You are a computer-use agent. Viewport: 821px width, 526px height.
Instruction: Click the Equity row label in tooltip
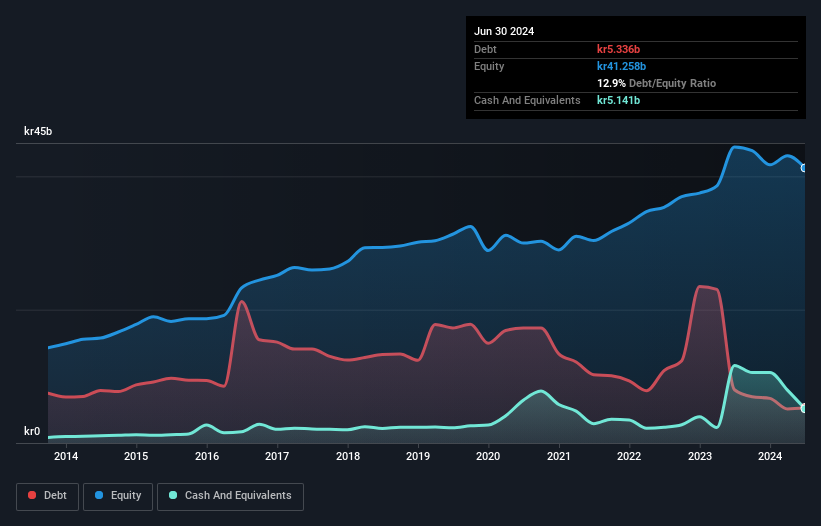[489, 66]
